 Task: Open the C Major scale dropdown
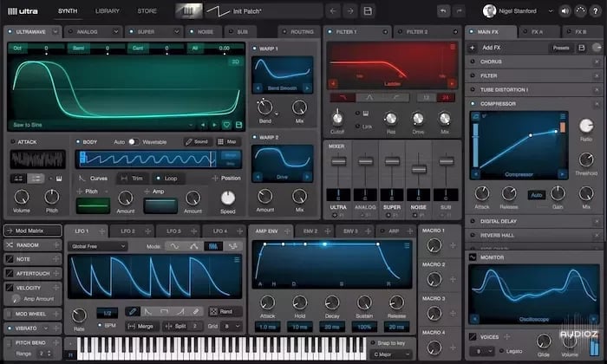tap(391, 354)
